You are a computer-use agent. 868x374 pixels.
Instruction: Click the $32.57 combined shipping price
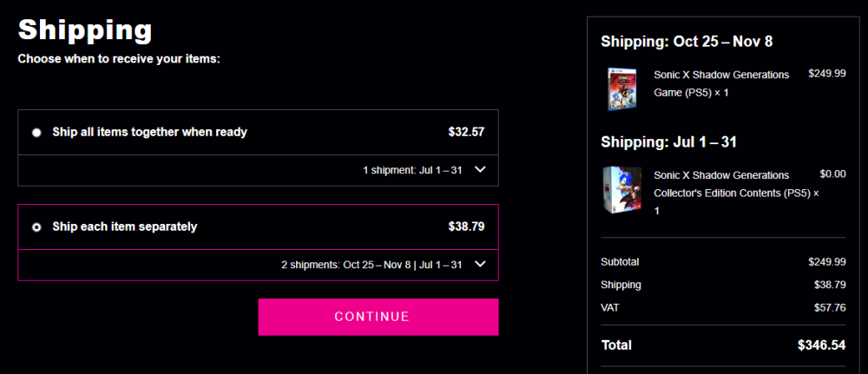tap(466, 132)
